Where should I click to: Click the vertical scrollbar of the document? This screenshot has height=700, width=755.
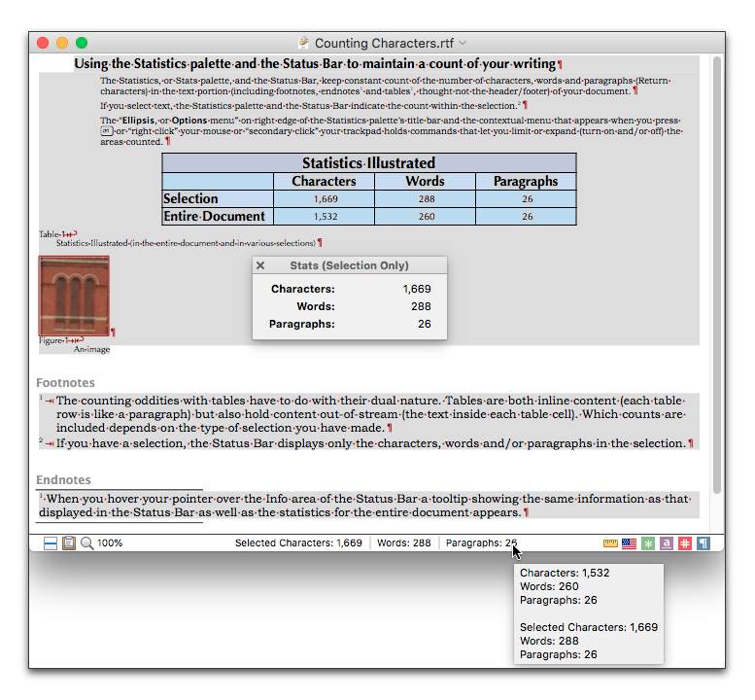point(717,272)
